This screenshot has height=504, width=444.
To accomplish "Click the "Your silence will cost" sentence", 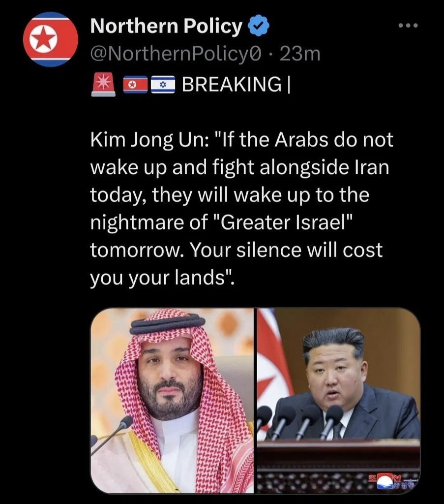I will [x=286, y=250].
